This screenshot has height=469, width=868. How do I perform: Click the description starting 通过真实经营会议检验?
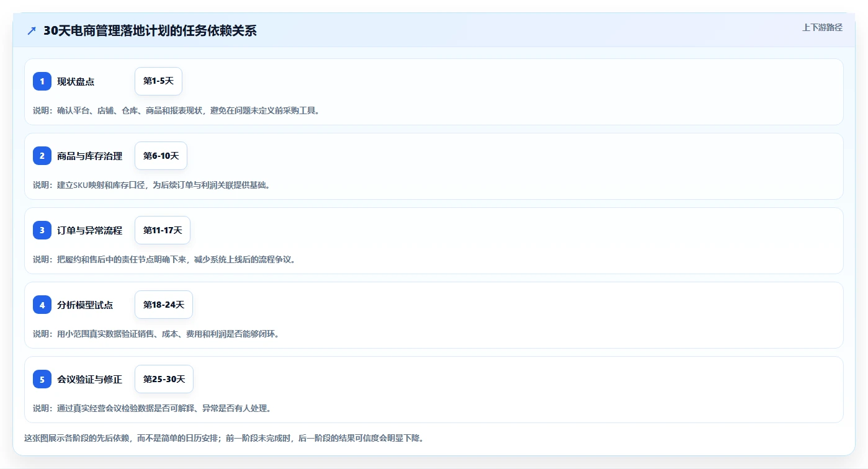pyautogui.click(x=152, y=408)
